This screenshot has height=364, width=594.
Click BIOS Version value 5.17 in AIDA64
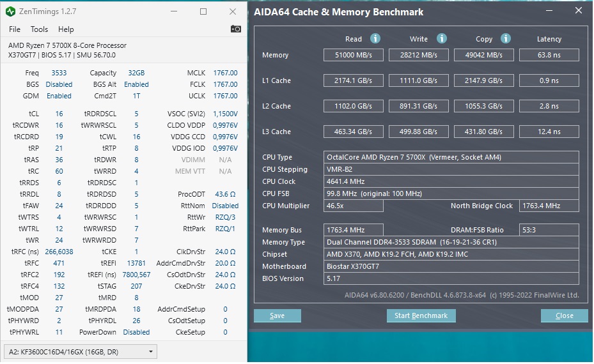coord(451,278)
